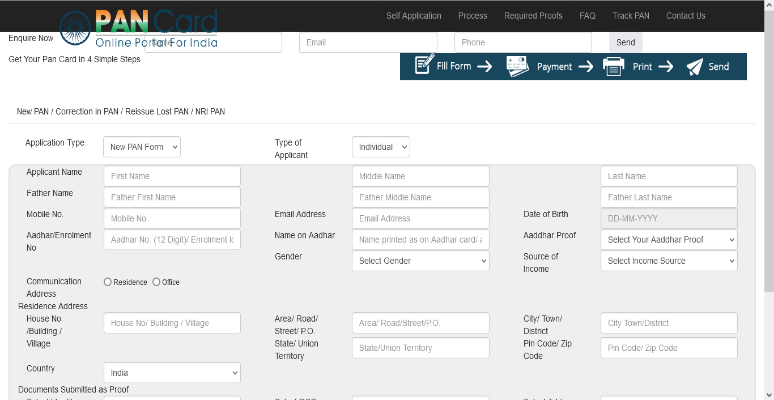Click the City Town/District field
The width and height of the screenshot is (774, 400).
click(669, 323)
